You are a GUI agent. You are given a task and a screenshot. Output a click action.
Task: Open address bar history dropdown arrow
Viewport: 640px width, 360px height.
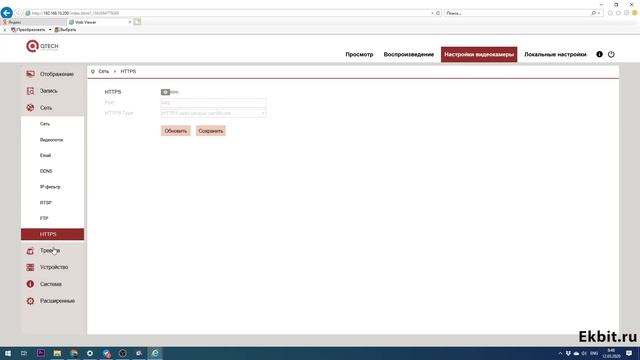(x=432, y=13)
